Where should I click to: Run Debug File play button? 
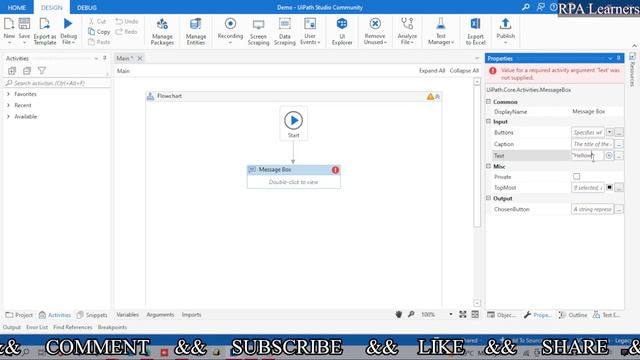point(68,24)
